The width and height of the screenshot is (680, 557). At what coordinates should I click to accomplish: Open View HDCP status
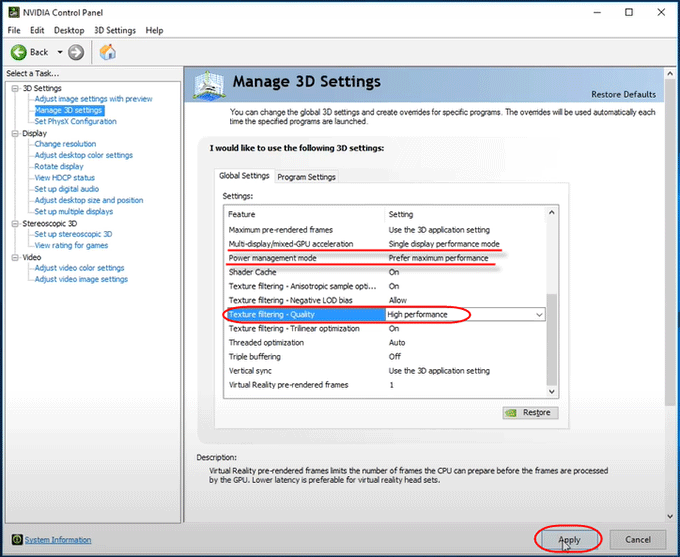click(x=65, y=178)
